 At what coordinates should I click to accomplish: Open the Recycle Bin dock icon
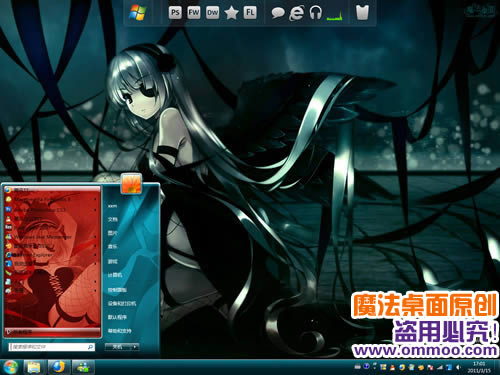click(x=362, y=13)
